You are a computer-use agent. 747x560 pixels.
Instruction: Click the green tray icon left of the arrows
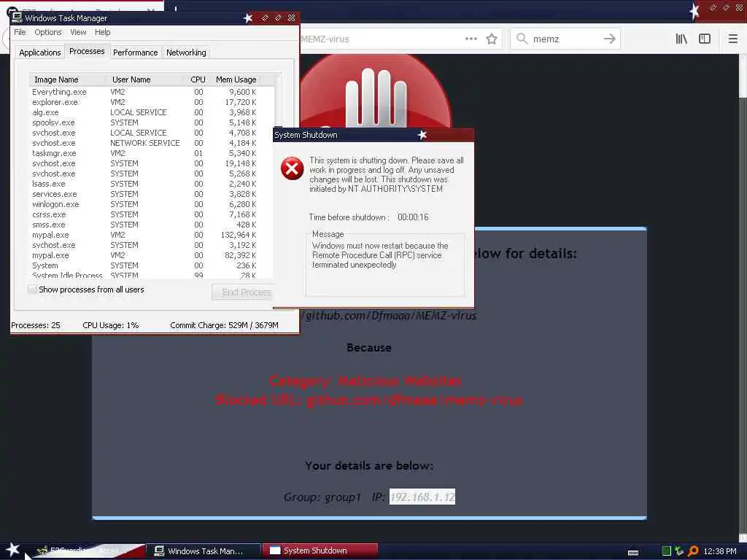coord(667,551)
